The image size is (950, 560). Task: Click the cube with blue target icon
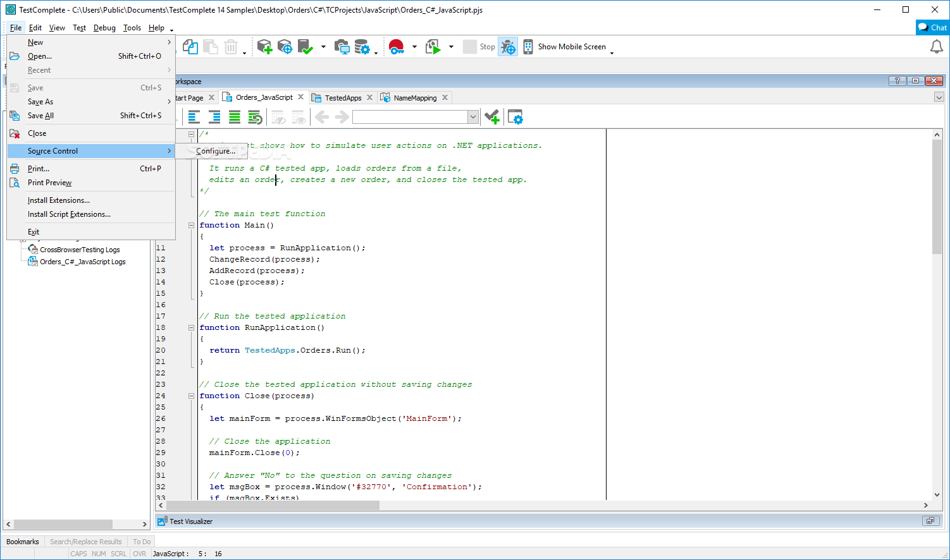285,47
